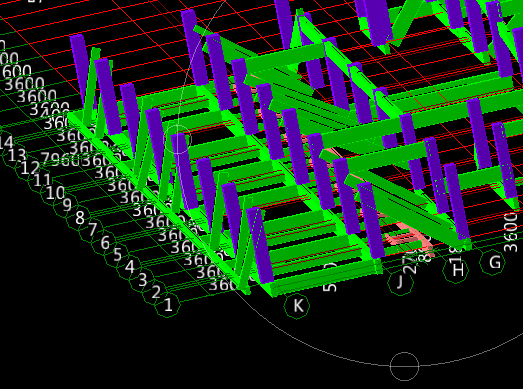Select grid bubble labeled 1

(x=168, y=305)
